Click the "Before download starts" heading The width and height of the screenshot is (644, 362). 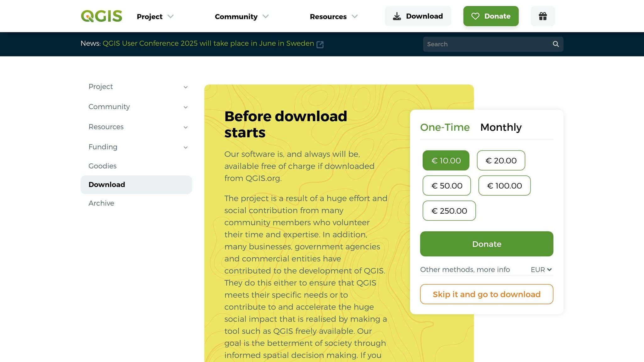[x=286, y=124]
